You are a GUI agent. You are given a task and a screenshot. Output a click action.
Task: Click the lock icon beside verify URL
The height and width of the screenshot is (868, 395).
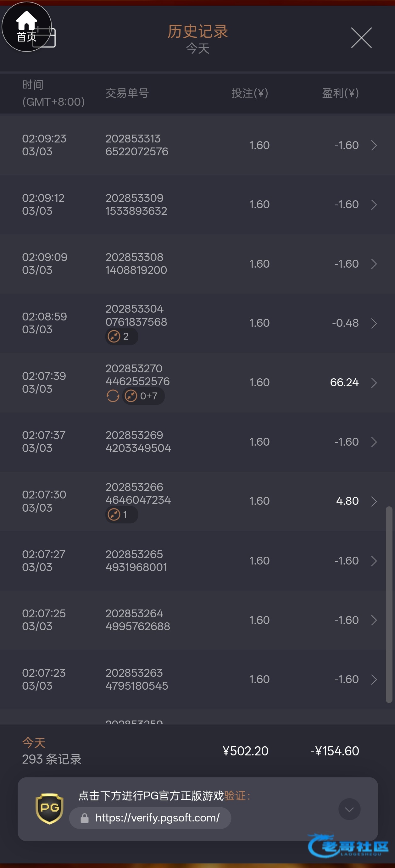click(x=85, y=818)
